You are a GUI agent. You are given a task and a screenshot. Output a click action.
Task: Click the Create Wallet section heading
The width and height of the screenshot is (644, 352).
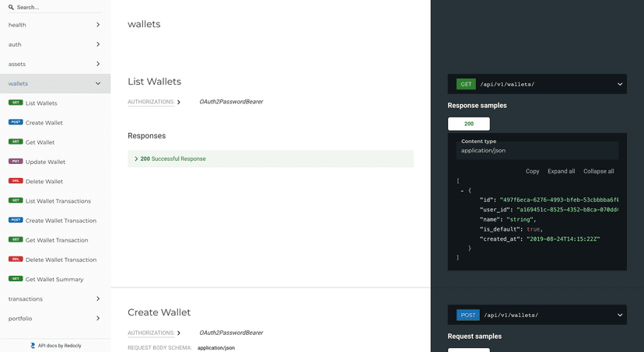(x=159, y=312)
